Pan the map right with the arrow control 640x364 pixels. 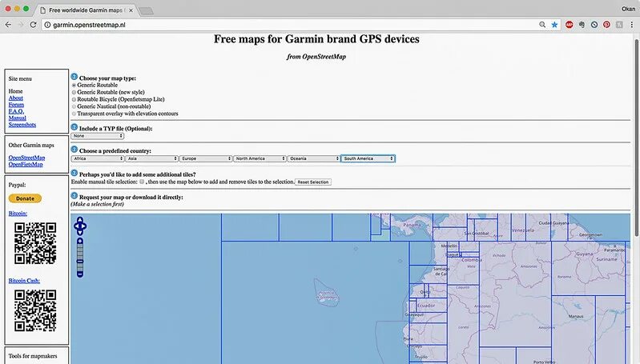(x=84, y=226)
